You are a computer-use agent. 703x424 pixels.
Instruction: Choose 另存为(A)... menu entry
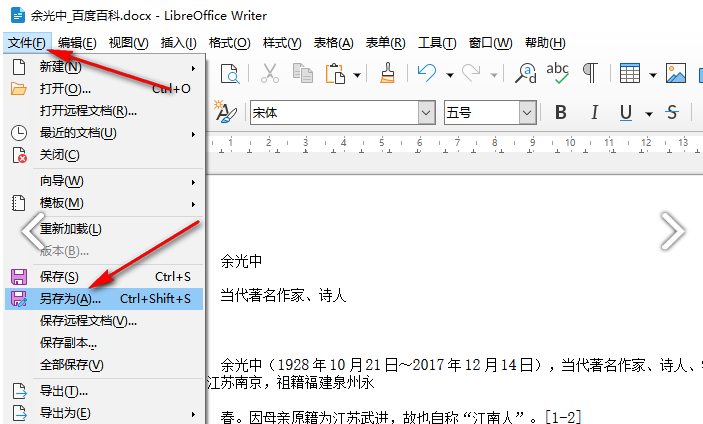point(104,299)
